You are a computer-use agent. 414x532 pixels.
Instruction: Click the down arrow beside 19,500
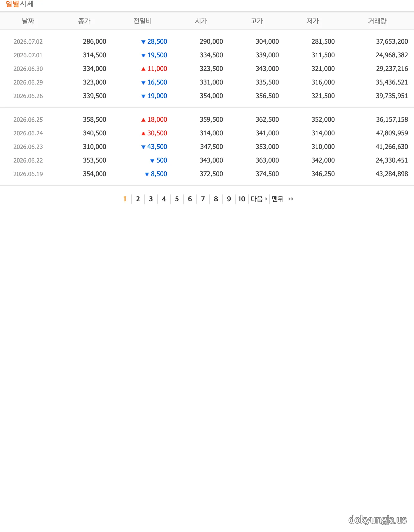point(143,56)
